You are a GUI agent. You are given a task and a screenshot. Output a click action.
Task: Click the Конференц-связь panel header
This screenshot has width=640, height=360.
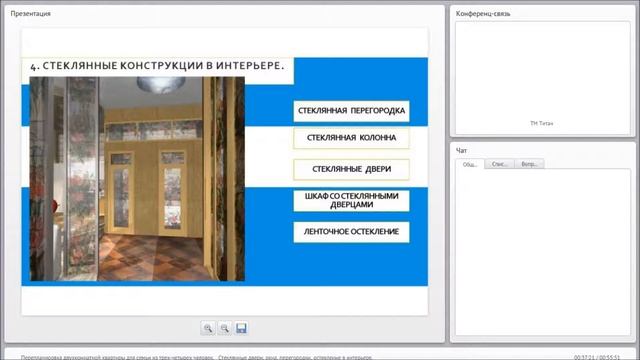click(x=483, y=13)
